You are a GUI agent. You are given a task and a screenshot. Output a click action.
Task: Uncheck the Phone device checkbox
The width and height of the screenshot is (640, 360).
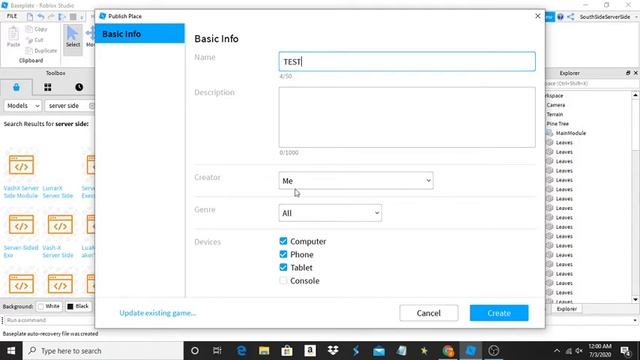tap(283, 254)
